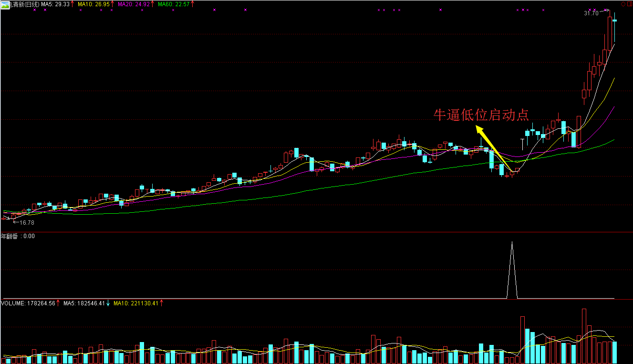Click the red 牛逼低位启动点 annotation text
Viewport: 633px width, 364px height.
pyautogui.click(x=481, y=115)
